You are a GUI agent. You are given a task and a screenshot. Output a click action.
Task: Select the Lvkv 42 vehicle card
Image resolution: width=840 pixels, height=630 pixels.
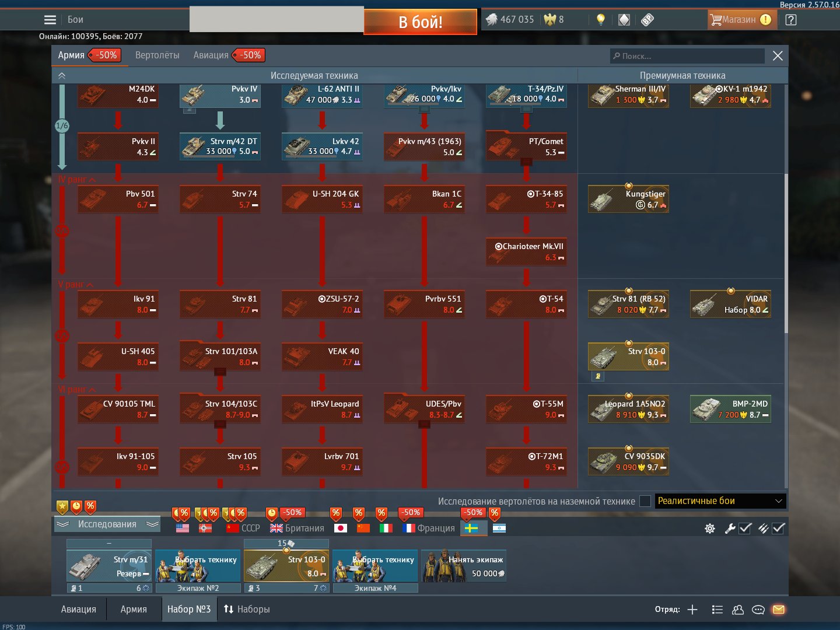pyautogui.click(x=322, y=146)
